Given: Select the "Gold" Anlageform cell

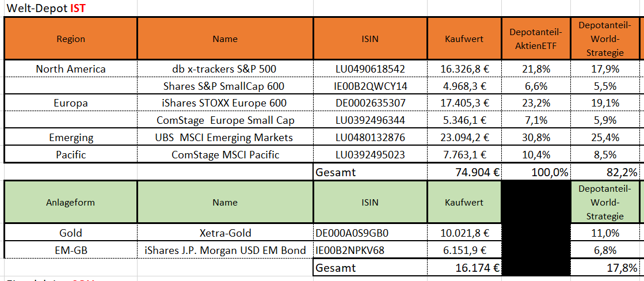Looking at the screenshot, I should (x=71, y=233).
